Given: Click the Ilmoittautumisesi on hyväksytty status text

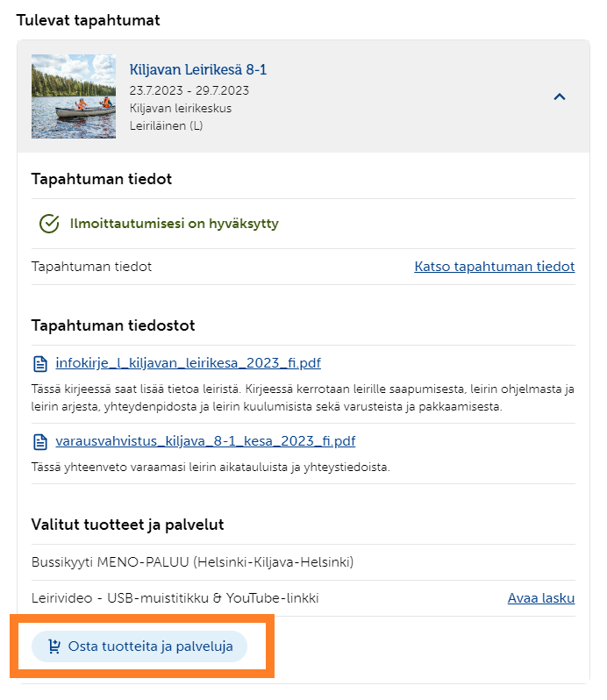Looking at the screenshot, I should tap(174, 223).
